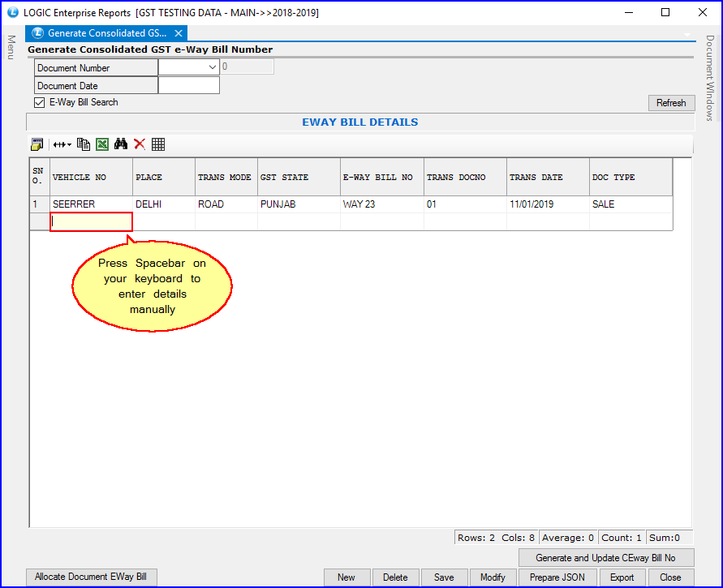Screen dimensions: 723x588
Task: Click the Close button at bottom
Action: pos(671,577)
